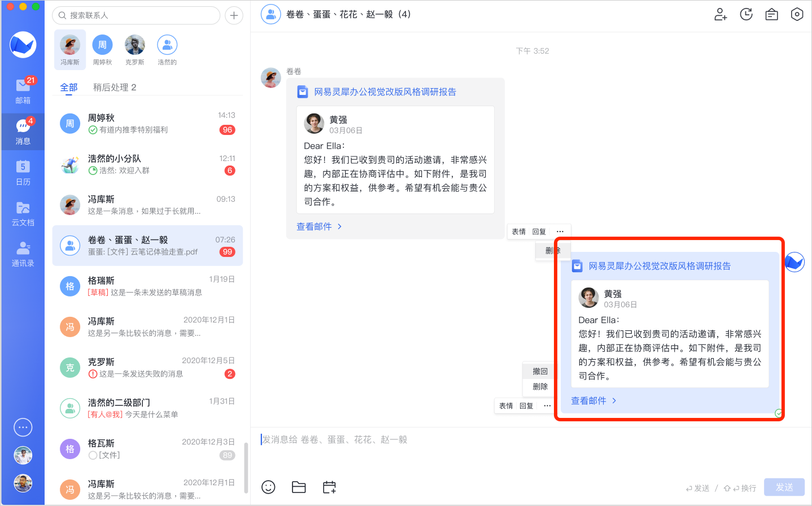The height and width of the screenshot is (506, 812).
Task: Click 回复 on the lower message toolbar
Action: point(526,405)
